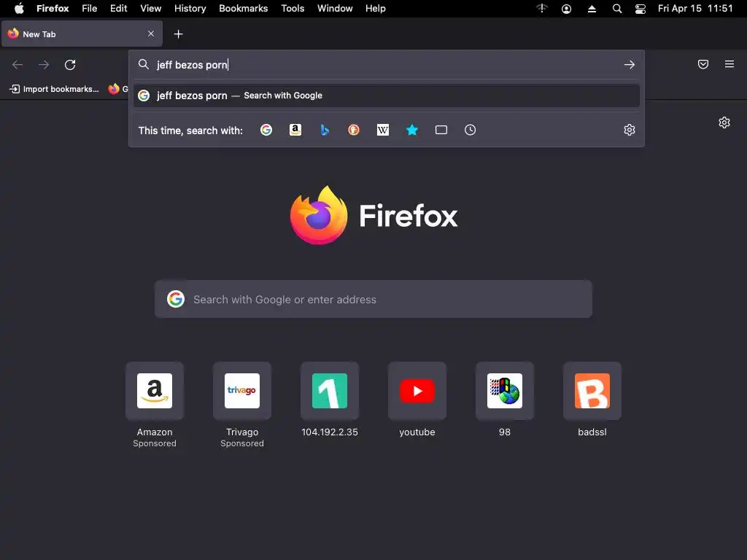The width and height of the screenshot is (747, 560).
Task: Close the New Tab tab
Action: point(151,34)
